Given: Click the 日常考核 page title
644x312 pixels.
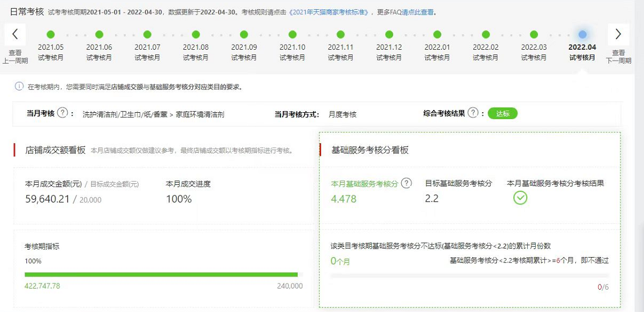Looking at the screenshot, I should 27,11.
